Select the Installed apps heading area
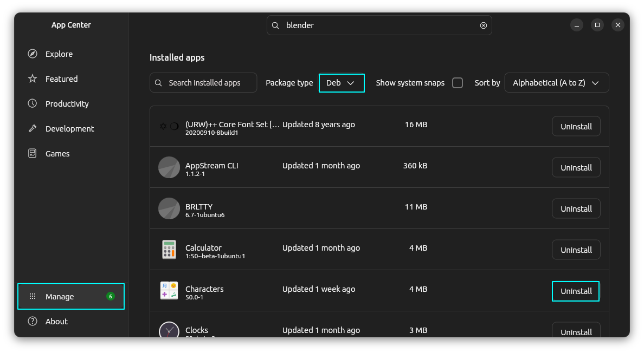644x353 pixels. [177, 57]
